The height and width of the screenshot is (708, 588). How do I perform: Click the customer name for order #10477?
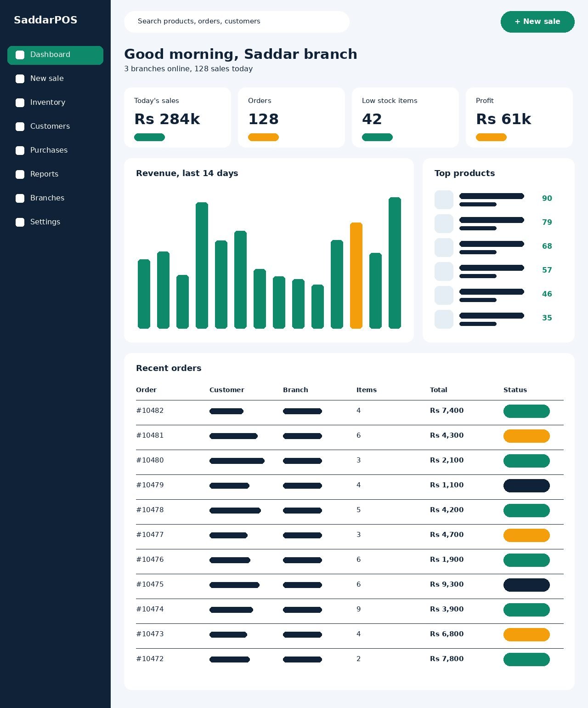[x=228, y=536]
